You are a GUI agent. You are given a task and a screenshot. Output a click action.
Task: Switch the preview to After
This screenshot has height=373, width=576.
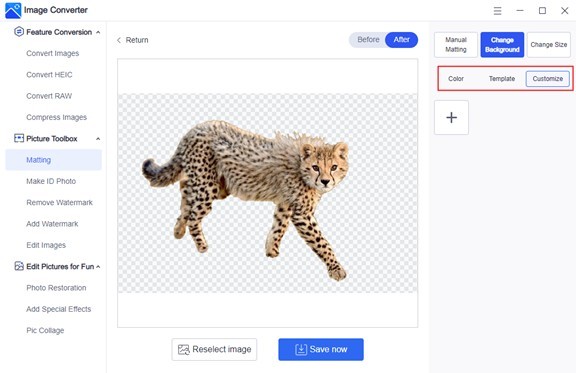coord(401,40)
